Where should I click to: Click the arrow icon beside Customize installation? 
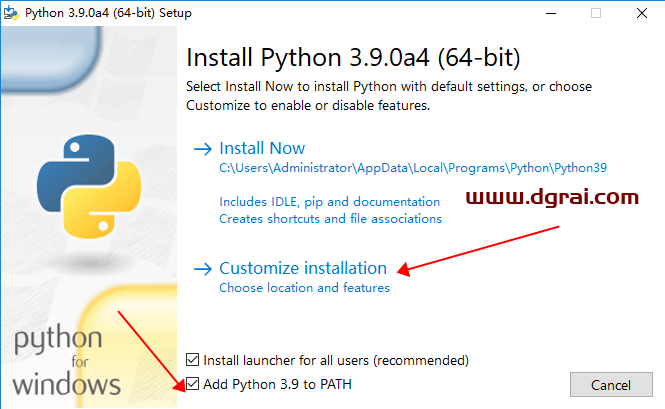coord(203,268)
